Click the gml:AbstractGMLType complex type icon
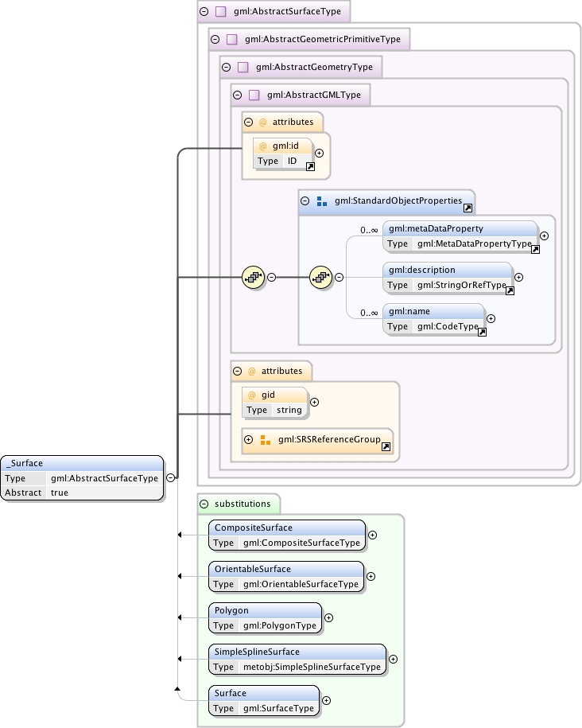Screen dimensions: 582x728 254,95
